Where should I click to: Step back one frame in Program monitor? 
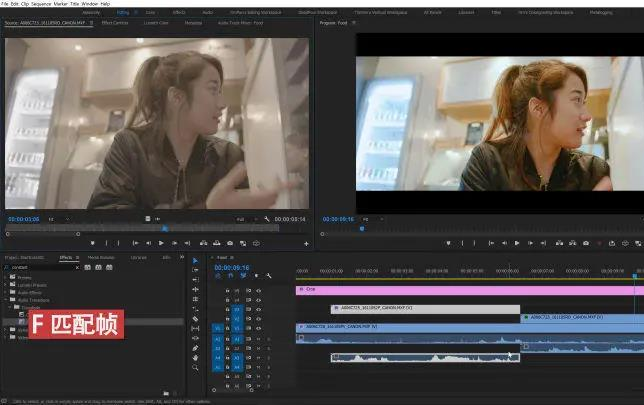[504, 243]
